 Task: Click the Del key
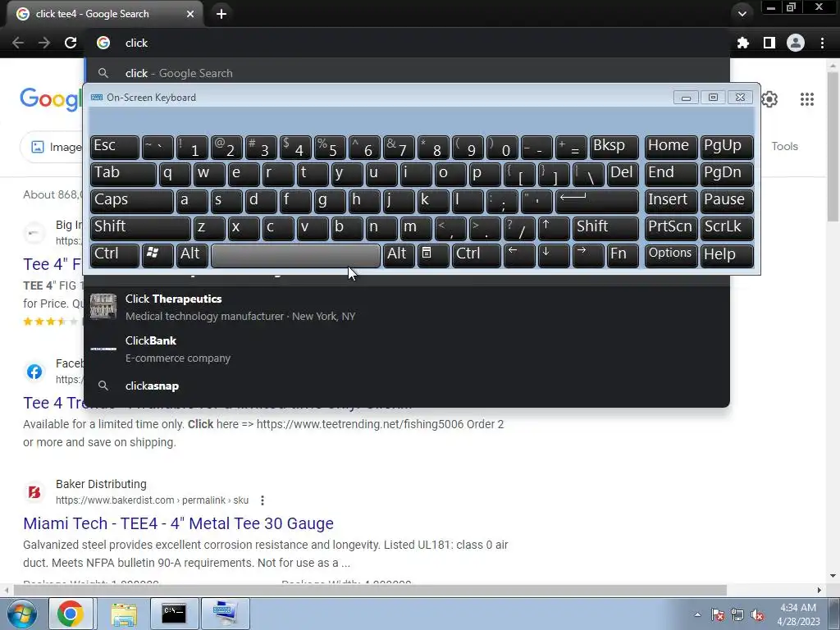(x=623, y=174)
